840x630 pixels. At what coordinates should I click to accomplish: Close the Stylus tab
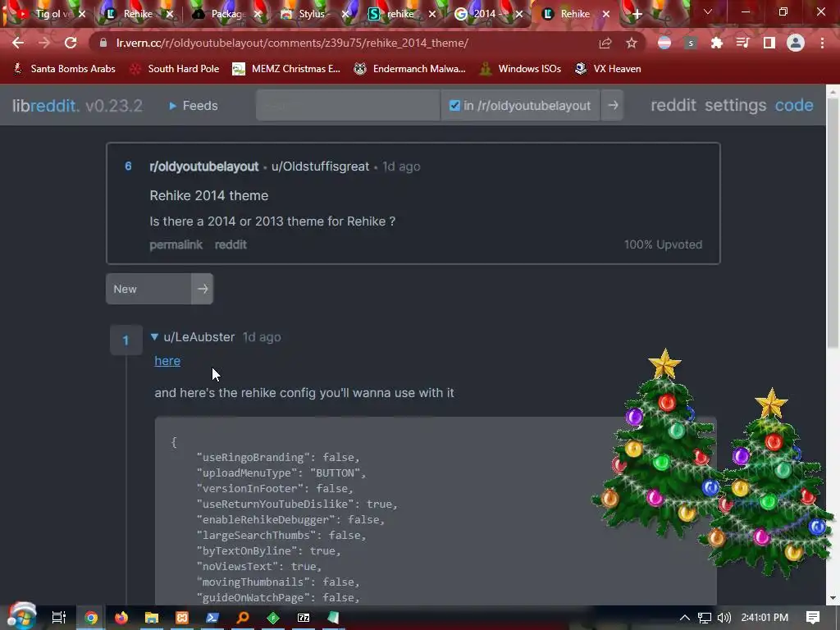[x=345, y=14]
